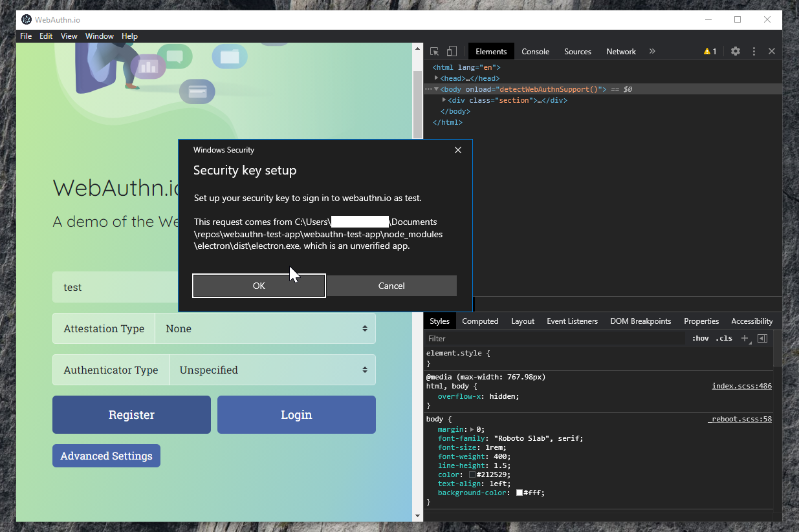Toggle the device emulation icon
This screenshot has width=799, height=532.
point(451,51)
